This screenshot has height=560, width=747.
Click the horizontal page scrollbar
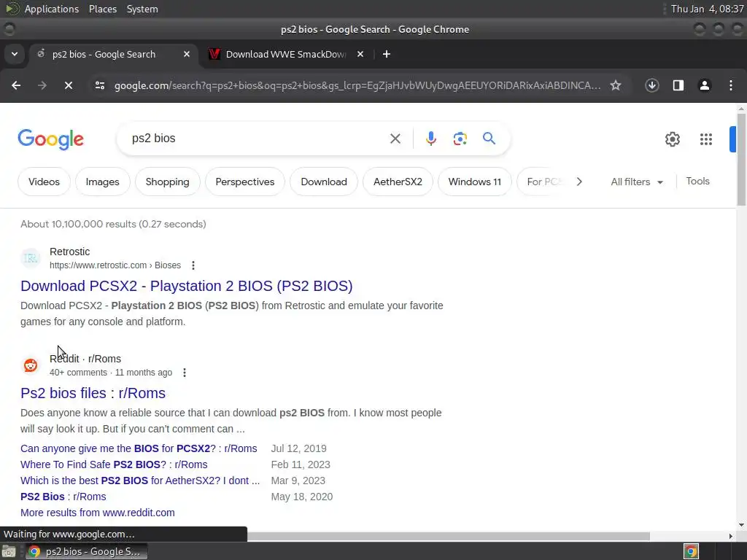click(x=448, y=536)
